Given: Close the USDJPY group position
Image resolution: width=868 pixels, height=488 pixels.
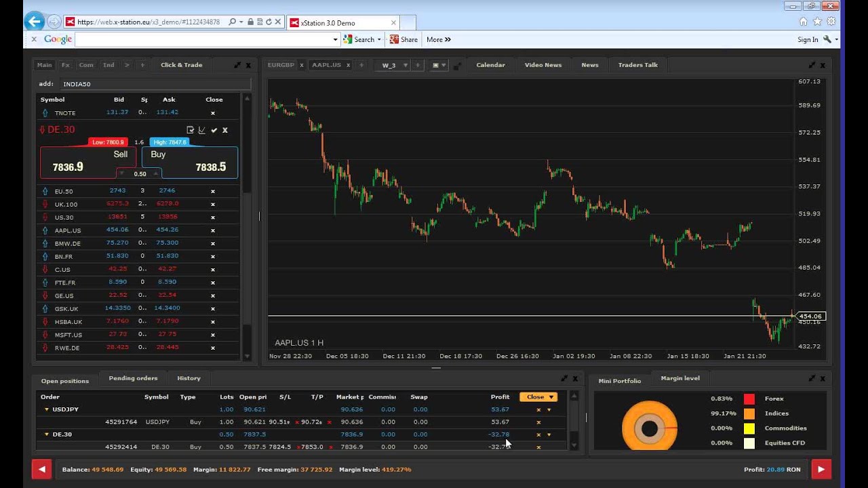Looking at the screenshot, I should (539, 409).
